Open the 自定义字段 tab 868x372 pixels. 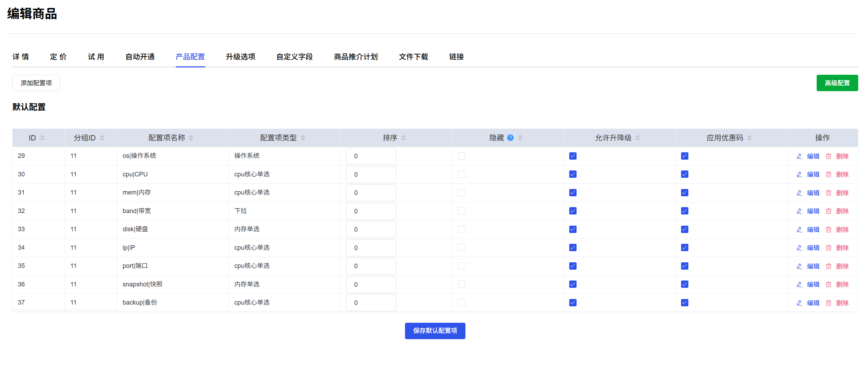pyautogui.click(x=294, y=57)
